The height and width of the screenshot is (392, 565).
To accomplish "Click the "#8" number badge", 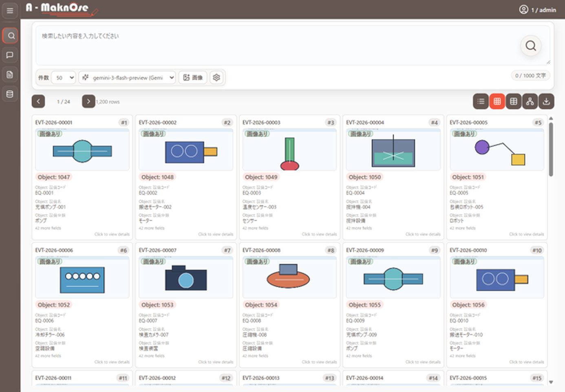I will [x=331, y=250].
